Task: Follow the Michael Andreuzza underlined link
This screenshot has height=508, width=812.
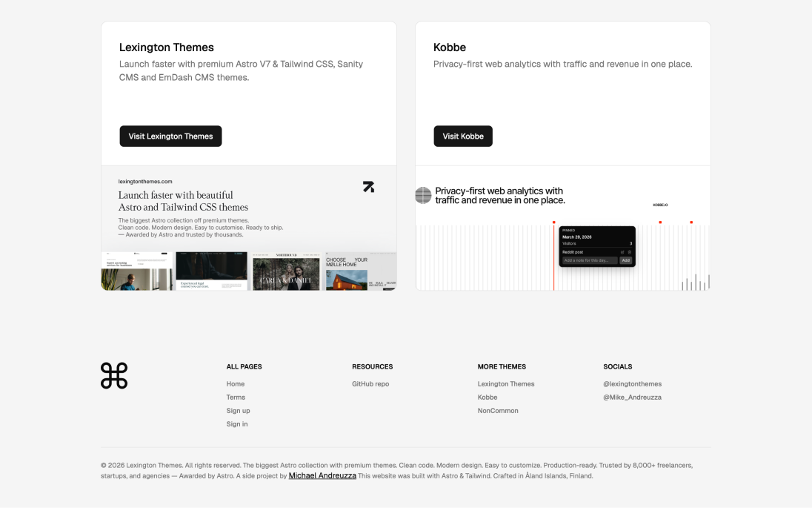Action: coord(322,475)
